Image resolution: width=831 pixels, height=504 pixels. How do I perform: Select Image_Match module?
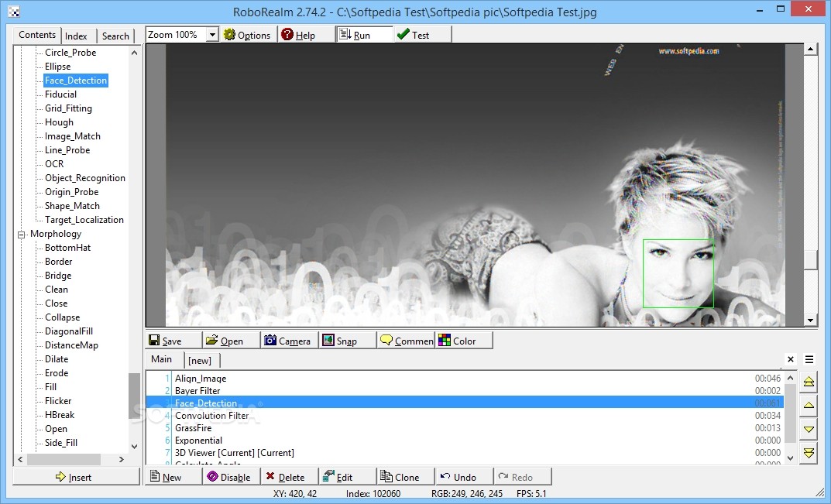(73, 136)
